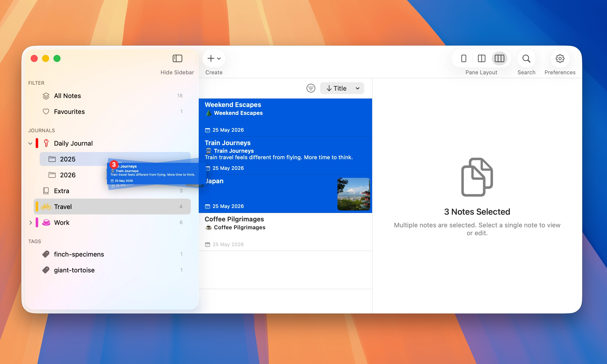Open Search with the magnifier icon
The width and height of the screenshot is (607, 364).
click(x=526, y=59)
